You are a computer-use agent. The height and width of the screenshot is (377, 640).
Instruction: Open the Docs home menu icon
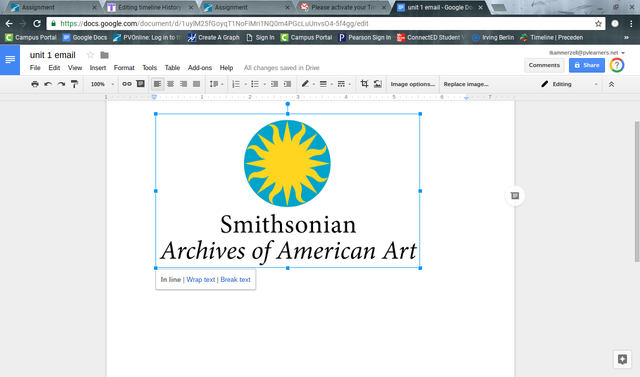point(10,60)
